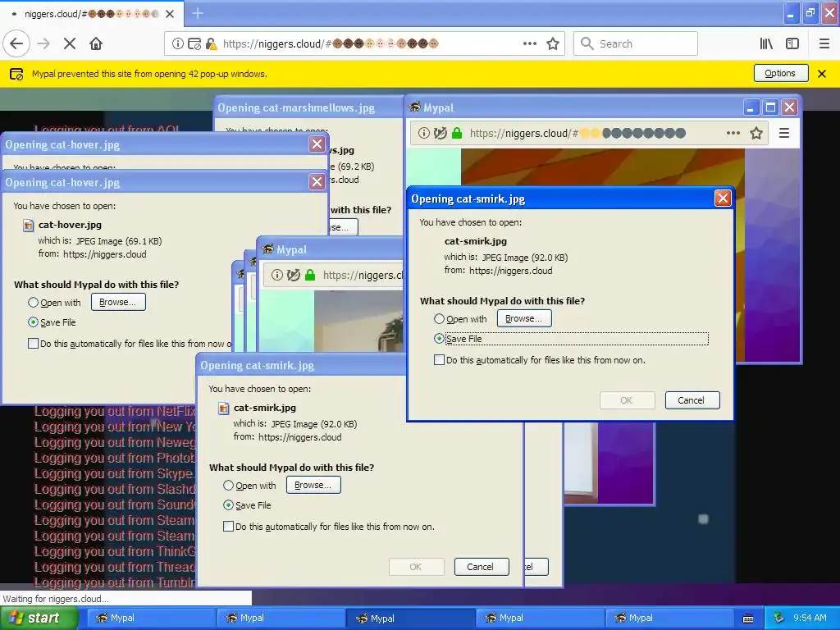Click greyed OK in lower cat-smirk dialog
Image resolution: width=840 pixels, height=630 pixels.
416,567
